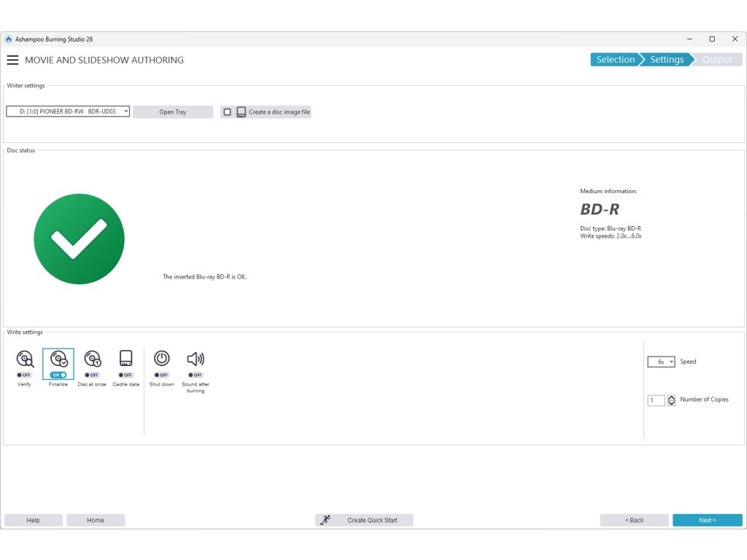The height and width of the screenshot is (560, 747).
Task: Click the Finalize disc icon
Action: [x=58, y=359]
